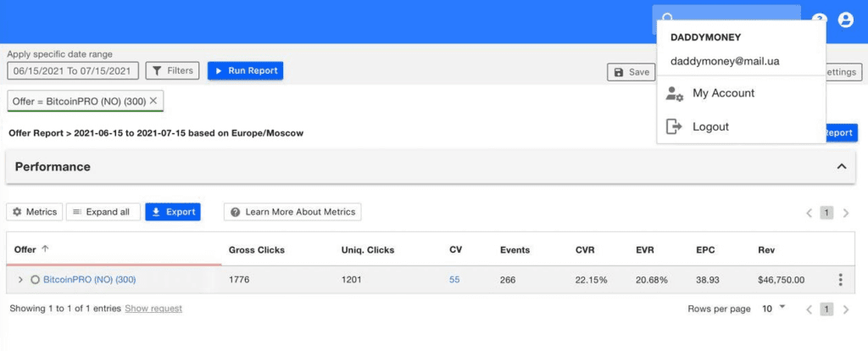Click the date range input field
The image size is (868, 351).
coord(72,71)
